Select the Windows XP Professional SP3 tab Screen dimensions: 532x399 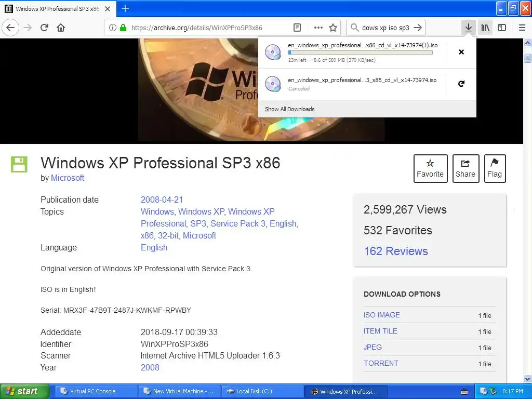coord(58,9)
